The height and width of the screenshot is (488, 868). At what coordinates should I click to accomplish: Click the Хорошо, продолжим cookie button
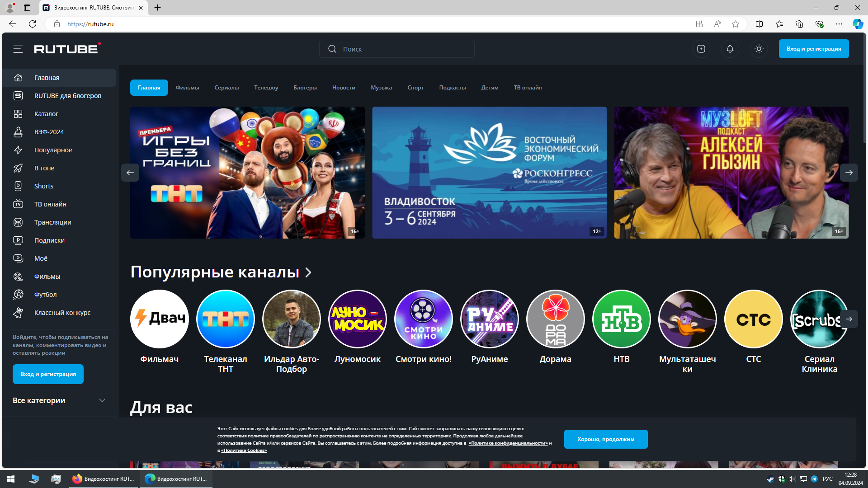pyautogui.click(x=605, y=439)
